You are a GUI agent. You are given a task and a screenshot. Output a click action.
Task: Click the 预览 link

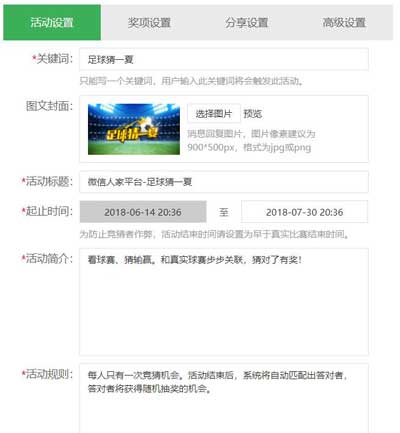click(253, 114)
